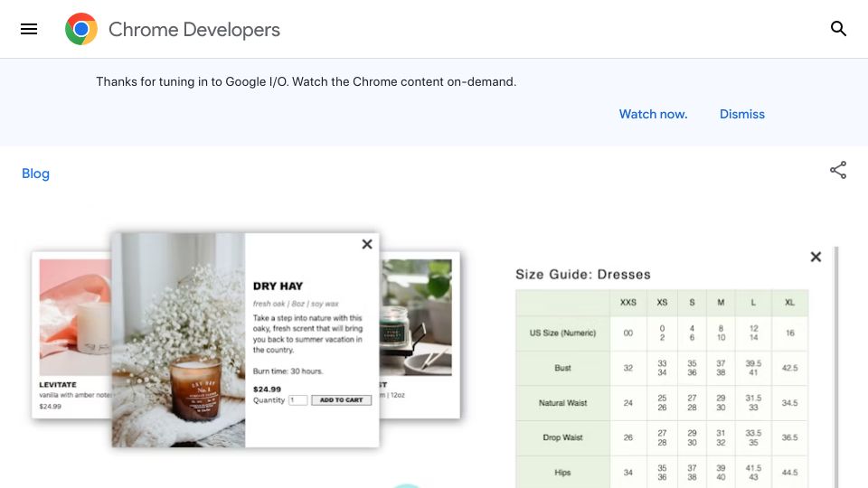
Task: Close the Dry Hay product dialog
Action: (x=367, y=244)
